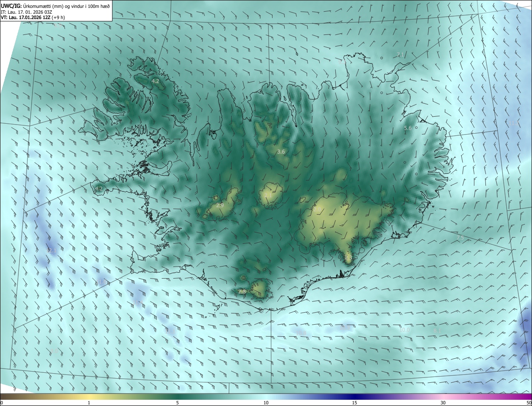Click the 8.1 value in the southern ocean
This screenshot has width=532, height=406.
(437, 330)
